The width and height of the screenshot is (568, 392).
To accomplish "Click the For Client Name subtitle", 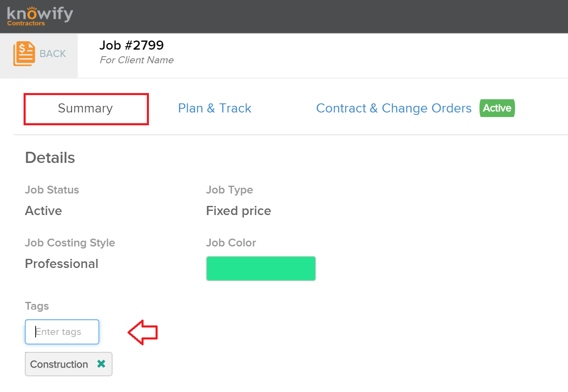I will 137,60.
